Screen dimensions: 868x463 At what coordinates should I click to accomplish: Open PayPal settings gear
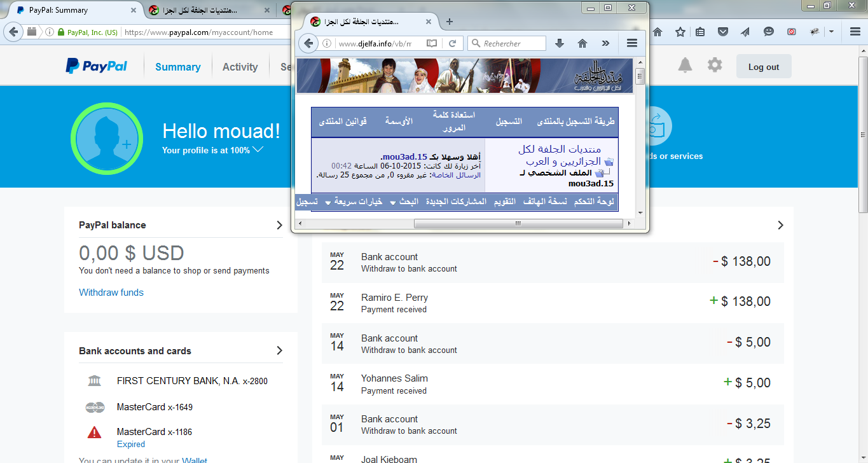tap(715, 65)
